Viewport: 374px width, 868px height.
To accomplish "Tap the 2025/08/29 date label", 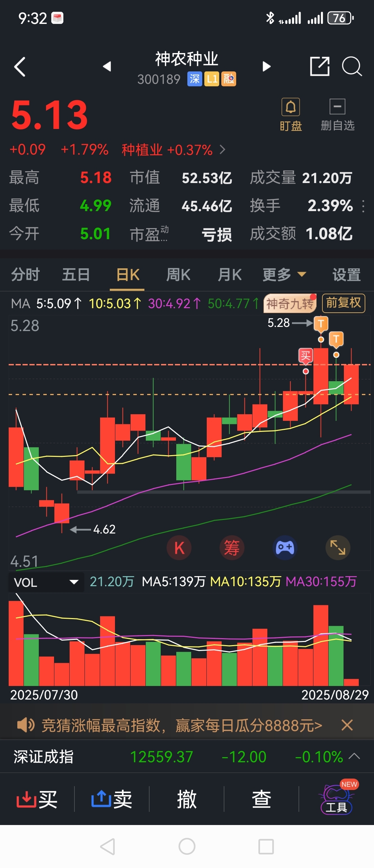I will tap(335, 695).
